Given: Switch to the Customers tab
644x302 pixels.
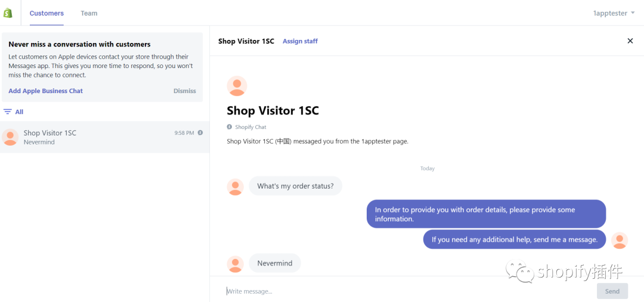Looking at the screenshot, I should [47, 13].
